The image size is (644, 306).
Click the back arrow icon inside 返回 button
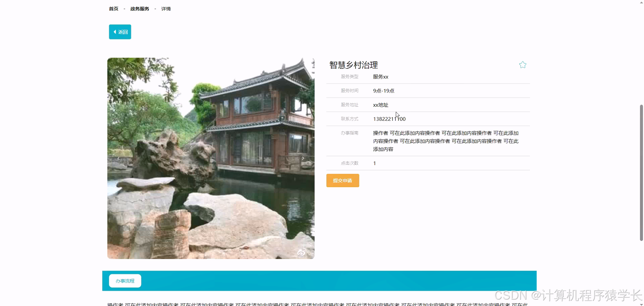click(x=115, y=32)
